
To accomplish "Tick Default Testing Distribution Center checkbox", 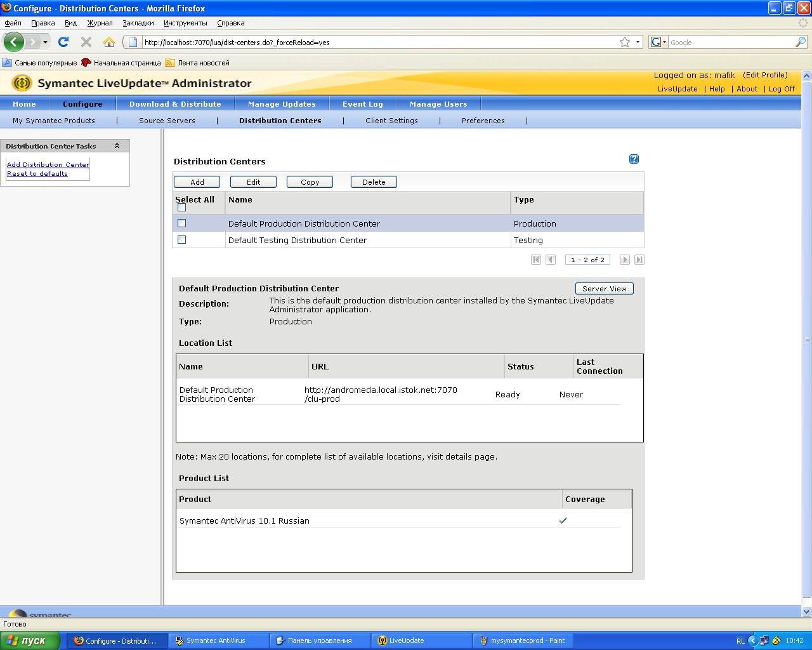I will [x=182, y=240].
